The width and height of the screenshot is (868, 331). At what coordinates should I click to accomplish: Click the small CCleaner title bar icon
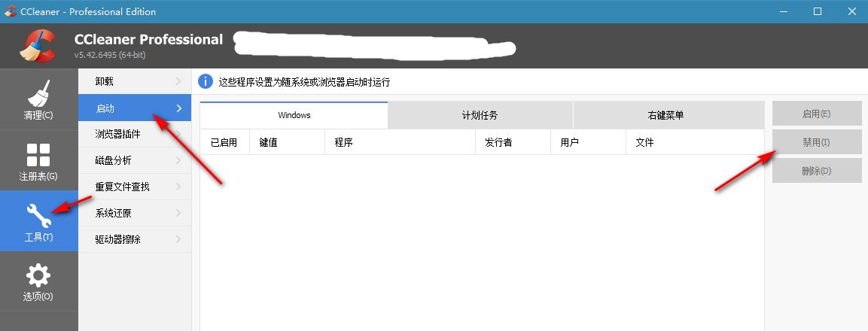pyautogui.click(x=11, y=11)
